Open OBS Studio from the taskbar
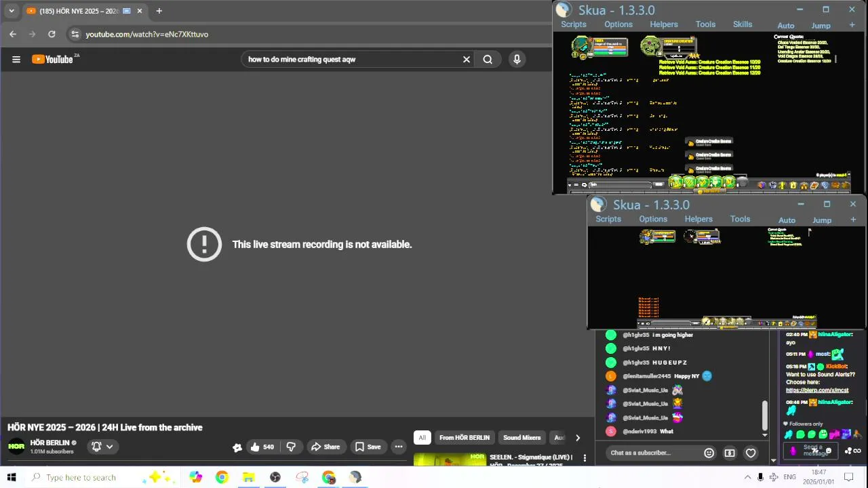This screenshot has width=868, height=488. [275, 477]
